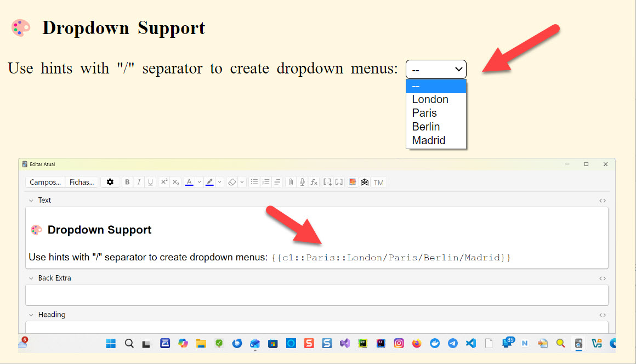This screenshot has height=364, width=636.
Task: Open the equations fx menu
Action: point(314,182)
